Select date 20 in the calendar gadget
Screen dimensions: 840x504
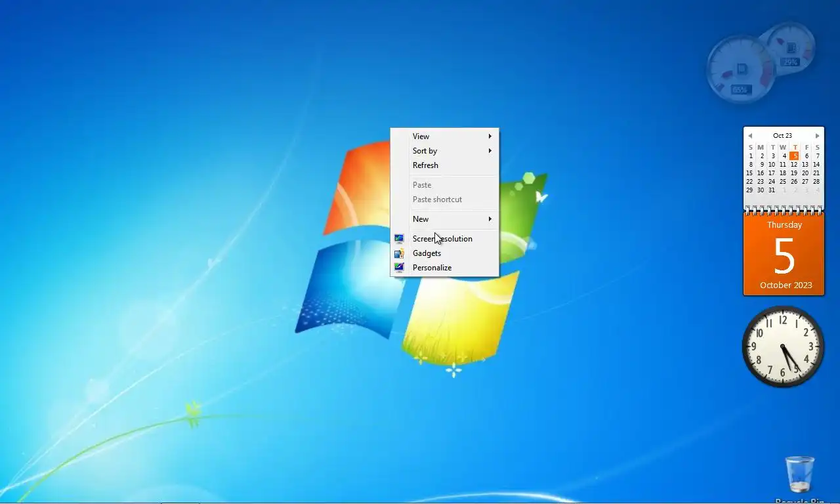pos(805,173)
